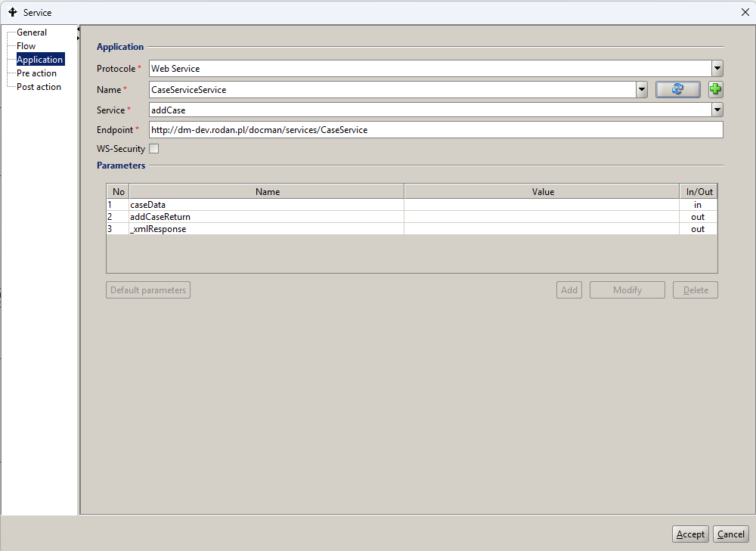
Task: Select General in the left tree
Action: [x=32, y=33]
